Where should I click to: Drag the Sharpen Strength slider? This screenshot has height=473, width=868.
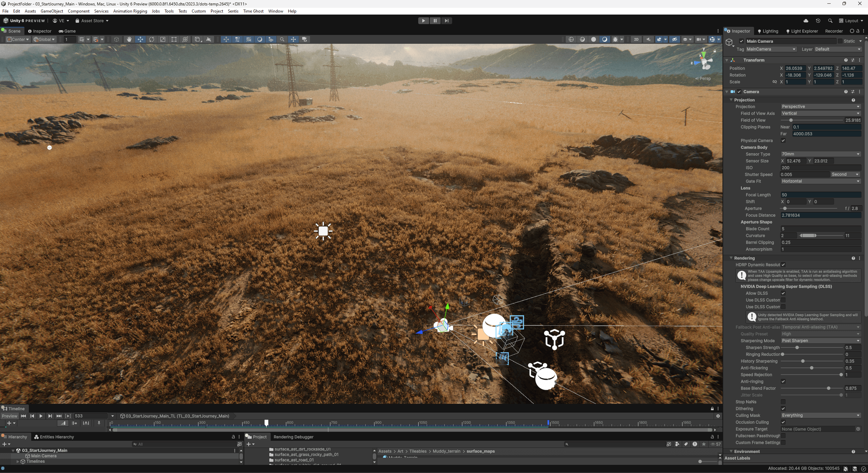point(797,347)
